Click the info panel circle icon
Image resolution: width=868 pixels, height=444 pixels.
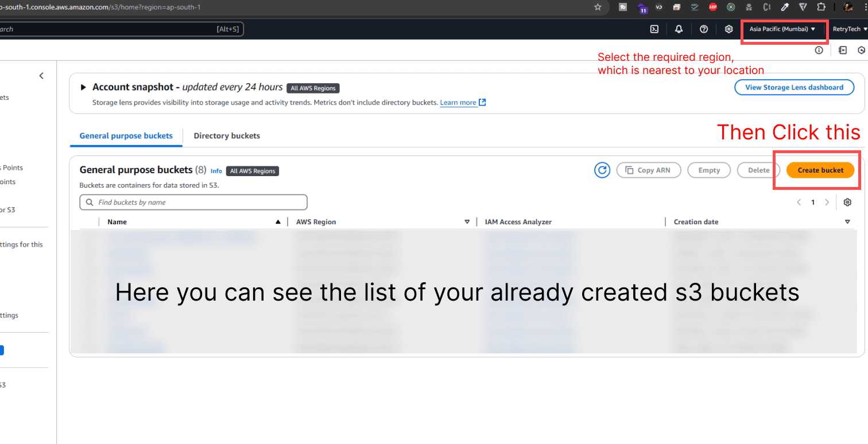click(x=819, y=50)
